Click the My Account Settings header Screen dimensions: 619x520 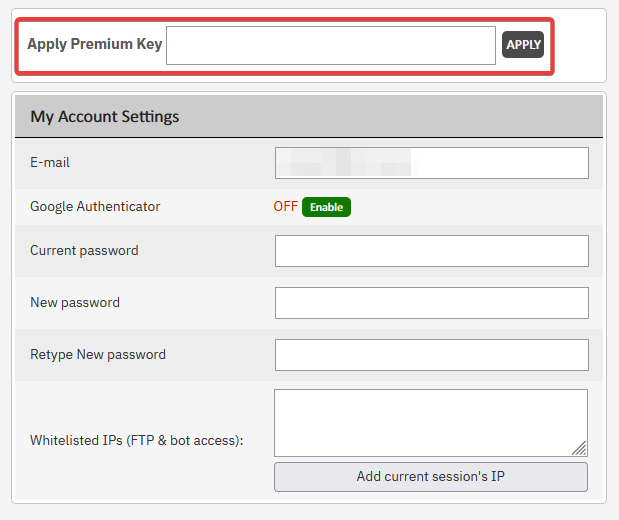[105, 116]
